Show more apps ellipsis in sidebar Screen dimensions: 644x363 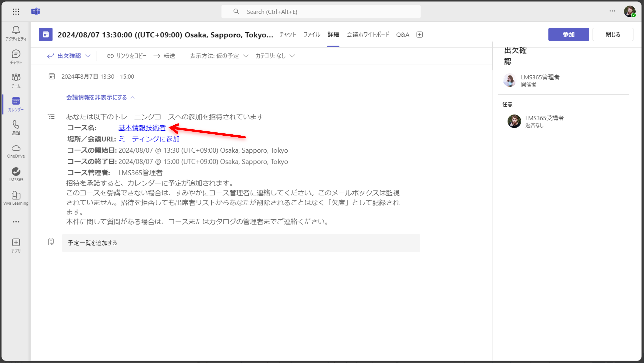16,222
